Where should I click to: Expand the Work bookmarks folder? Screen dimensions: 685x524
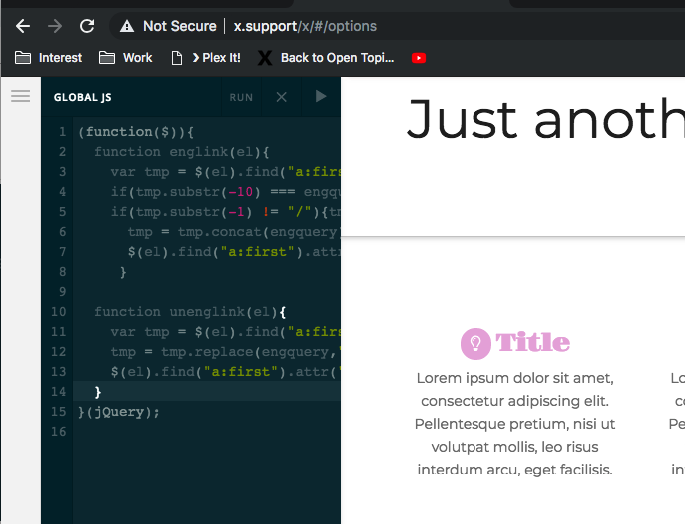pyautogui.click(x=126, y=58)
